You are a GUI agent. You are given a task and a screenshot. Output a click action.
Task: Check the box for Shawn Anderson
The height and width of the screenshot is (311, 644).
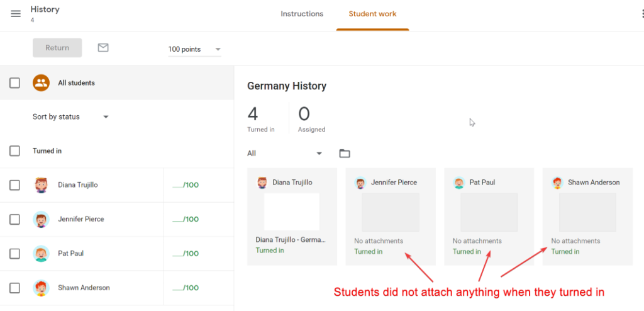tap(15, 288)
